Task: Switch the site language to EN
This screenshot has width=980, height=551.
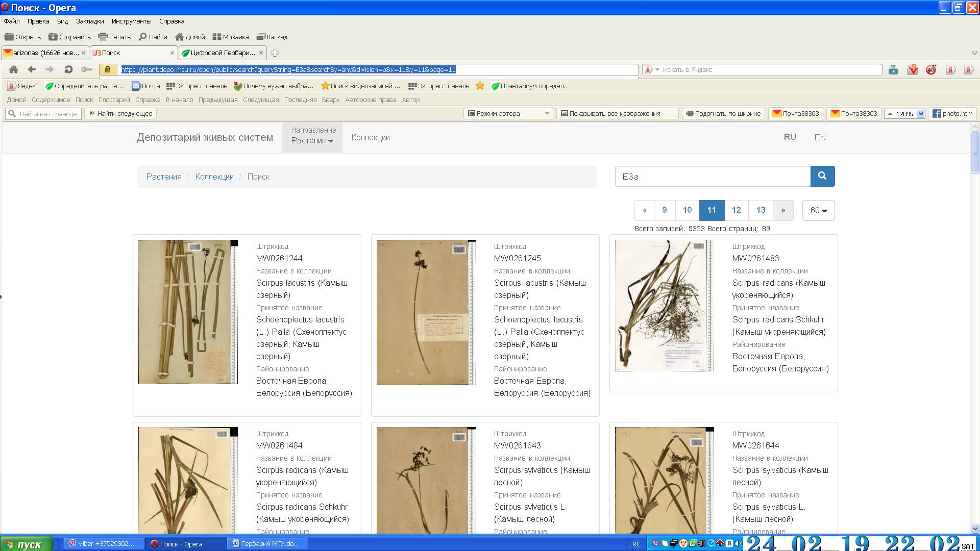Action: pyautogui.click(x=820, y=137)
